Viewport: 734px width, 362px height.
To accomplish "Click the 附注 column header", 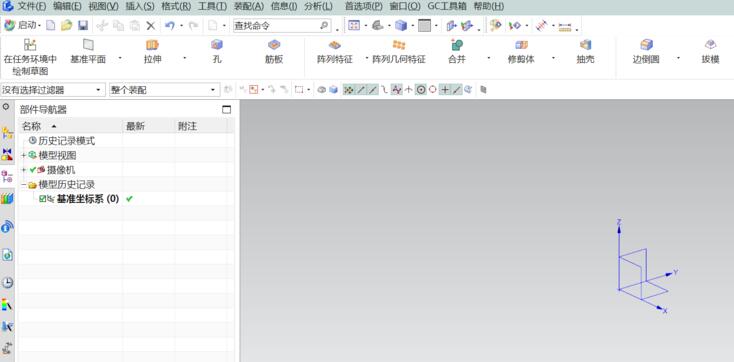I will [201, 126].
